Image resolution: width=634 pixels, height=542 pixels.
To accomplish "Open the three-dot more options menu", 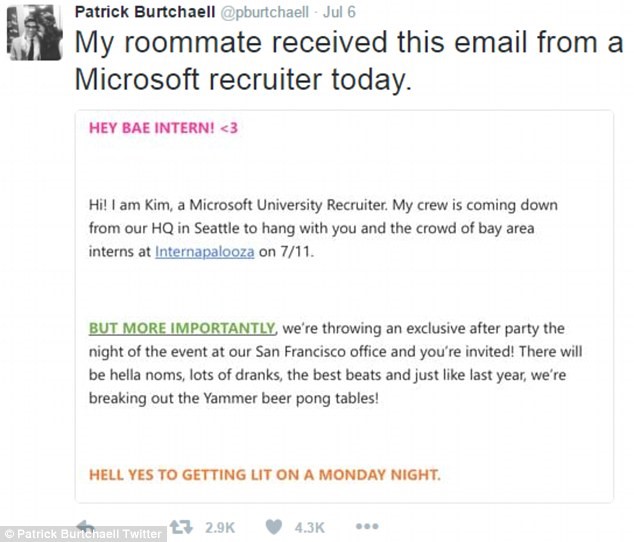I will [367, 527].
